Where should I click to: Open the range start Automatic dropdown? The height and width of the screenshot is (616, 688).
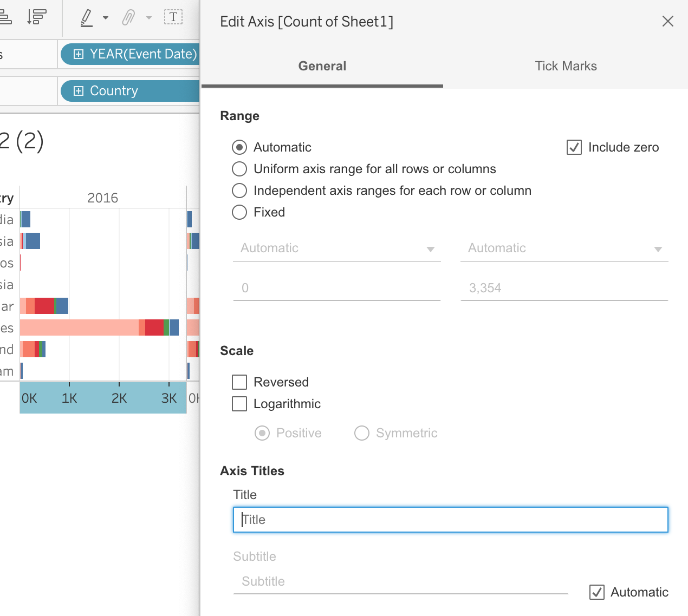(336, 248)
